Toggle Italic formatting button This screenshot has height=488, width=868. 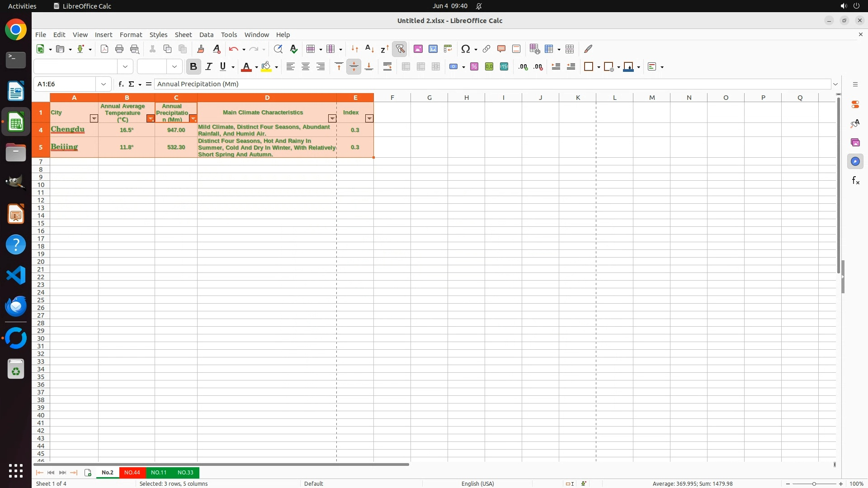(x=208, y=67)
